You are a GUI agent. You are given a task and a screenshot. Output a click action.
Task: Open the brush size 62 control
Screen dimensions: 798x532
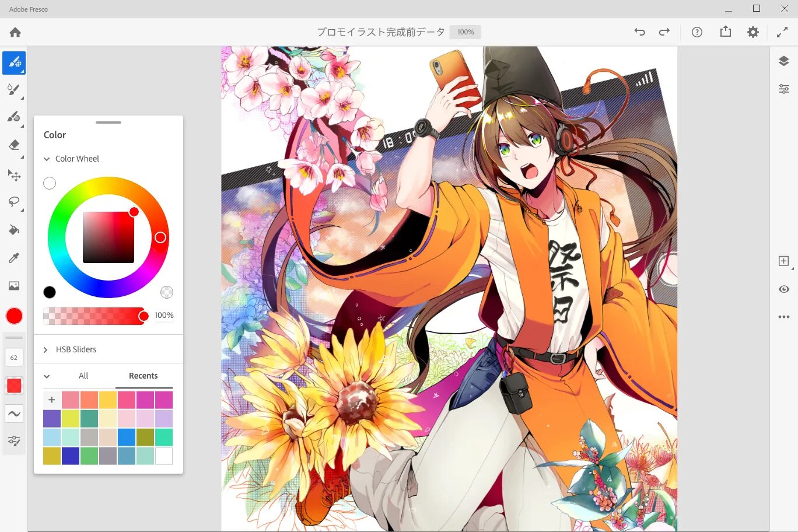(x=14, y=358)
